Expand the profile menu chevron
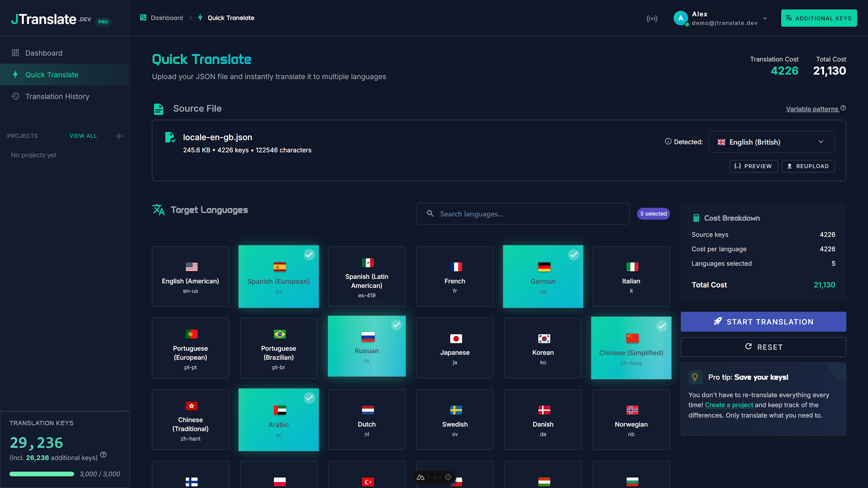This screenshot has width=868, height=488. (764, 18)
